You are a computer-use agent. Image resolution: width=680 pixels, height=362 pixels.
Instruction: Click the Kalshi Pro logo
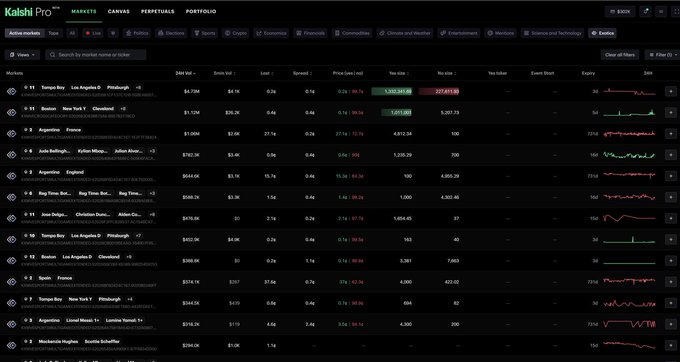click(x=32, y=12)
